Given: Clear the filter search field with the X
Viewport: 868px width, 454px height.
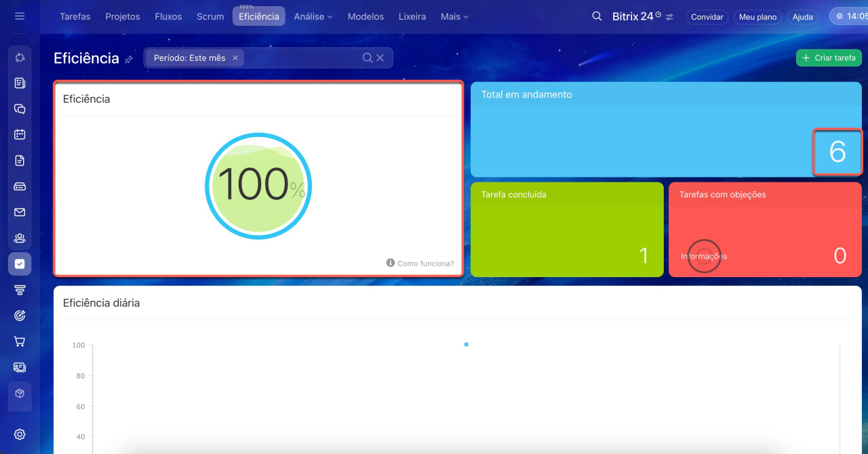Looking at the screenshot, I should coord(380,58).
